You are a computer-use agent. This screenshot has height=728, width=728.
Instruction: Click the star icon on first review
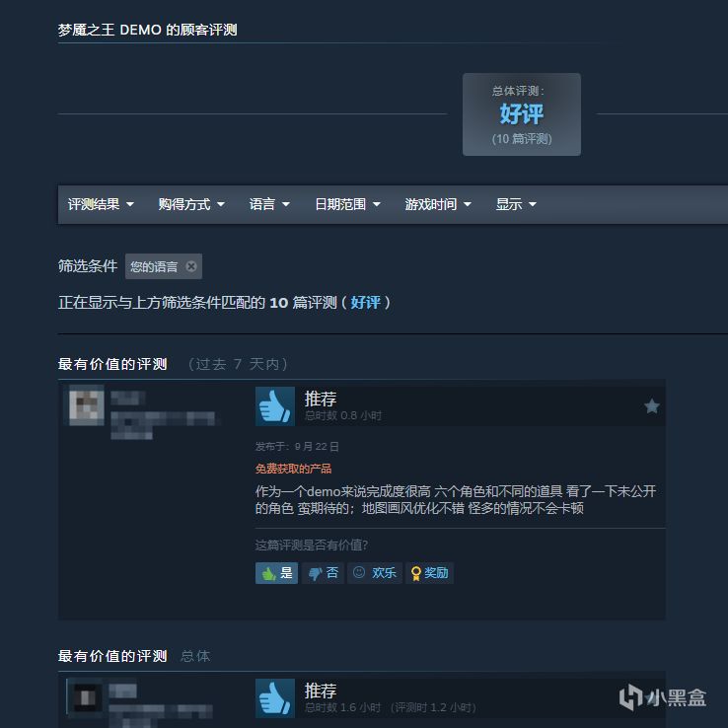[651, 406]
